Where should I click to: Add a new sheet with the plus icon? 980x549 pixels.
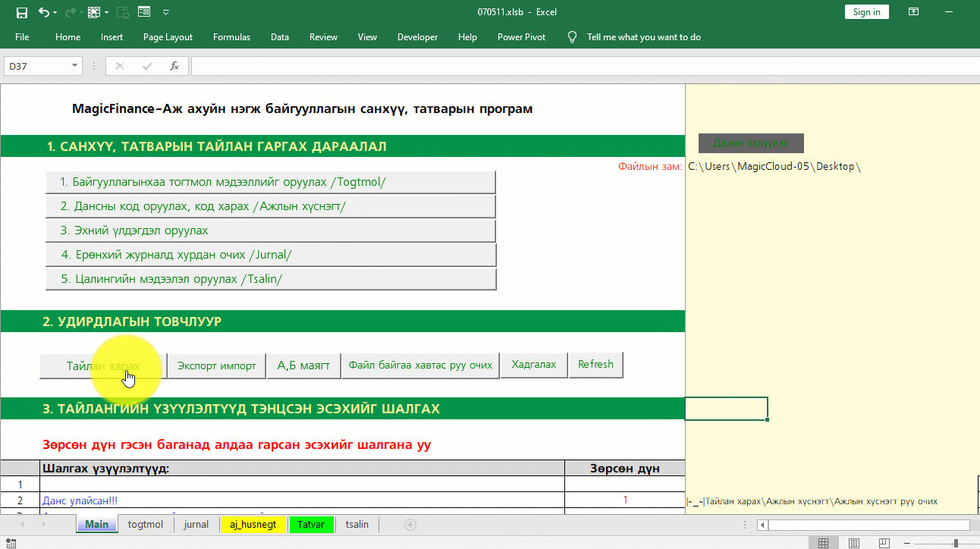pos(410,525)
